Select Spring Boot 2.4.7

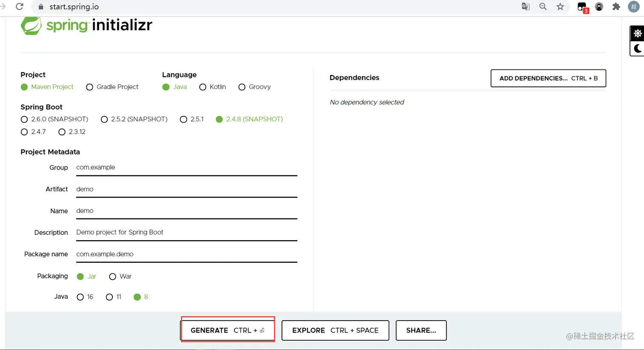33,132
